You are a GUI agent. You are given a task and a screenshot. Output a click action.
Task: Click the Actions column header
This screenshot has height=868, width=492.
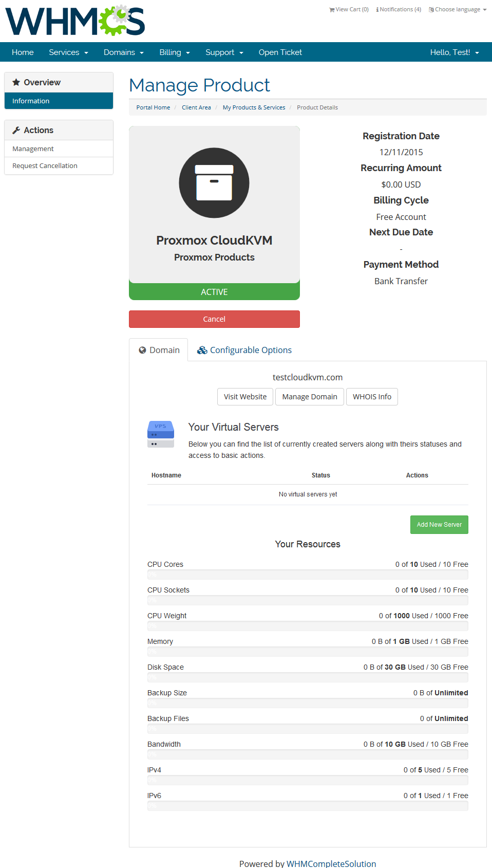[x=417, y=475]
